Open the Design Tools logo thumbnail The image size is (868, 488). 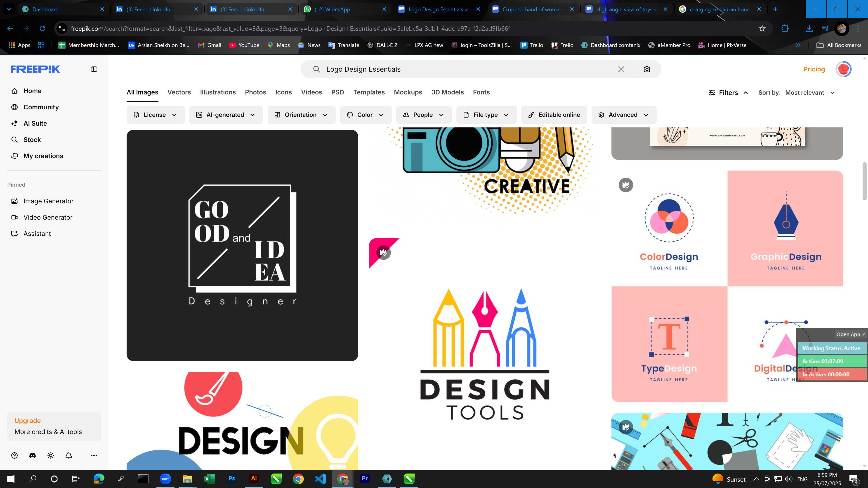485,354
